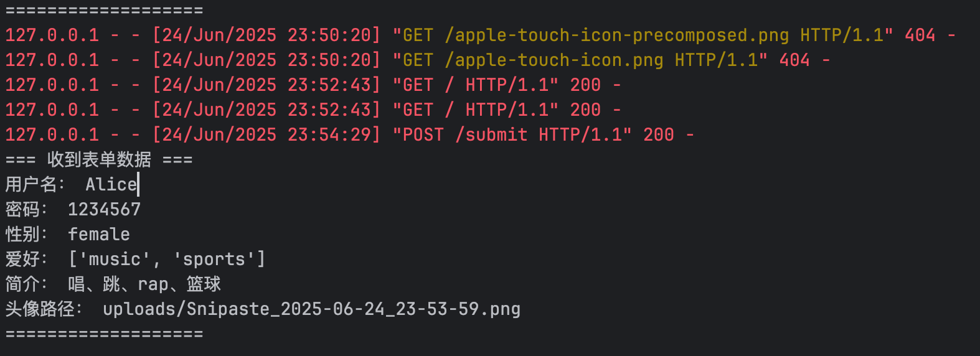
Task: Click the apple-touch-icon.png request path
Action: (554, 60)
